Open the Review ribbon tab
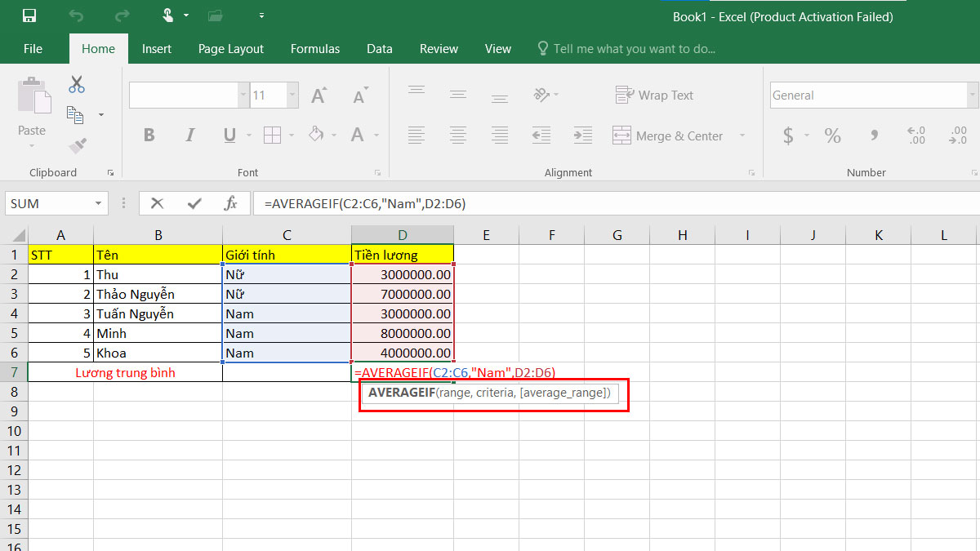The width and height of the screenshot is (980, 551). [x=439, y=48]
